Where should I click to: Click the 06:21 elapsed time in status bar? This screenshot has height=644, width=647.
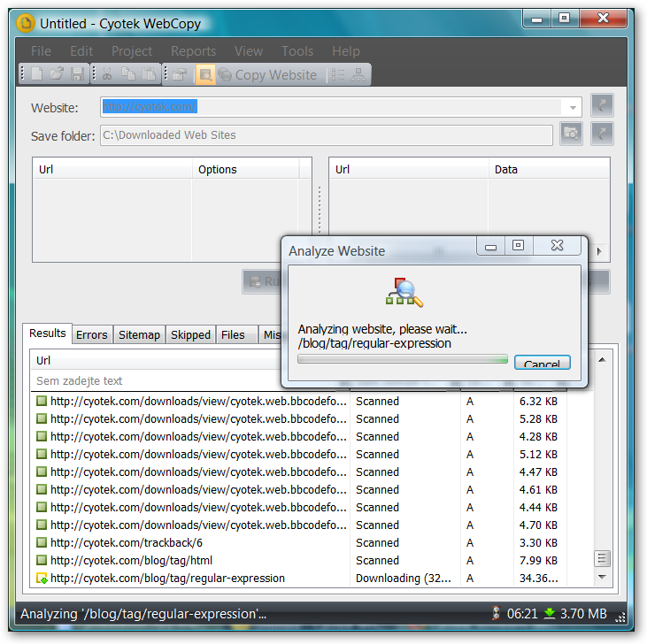[x=522, y=614]
